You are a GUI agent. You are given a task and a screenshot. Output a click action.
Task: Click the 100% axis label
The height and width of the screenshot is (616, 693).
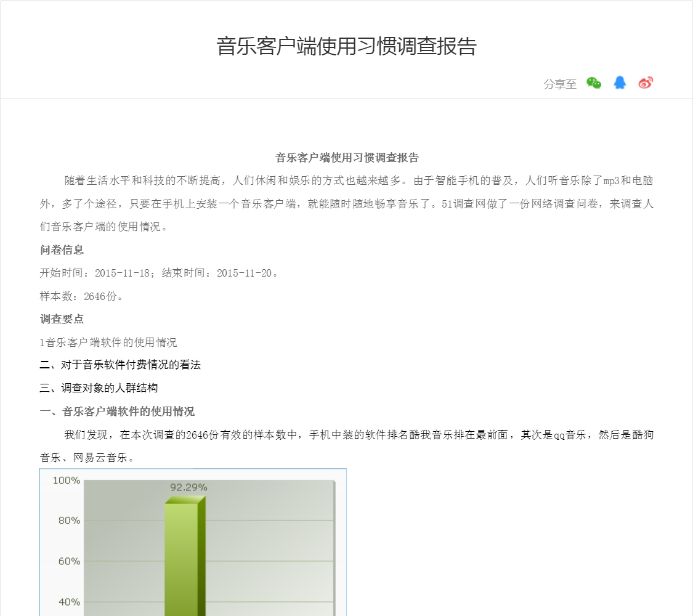[x=67, y=480]
